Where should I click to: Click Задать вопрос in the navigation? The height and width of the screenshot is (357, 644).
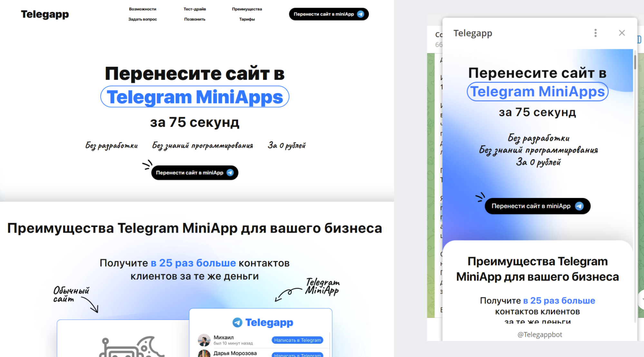coord(142,19)
